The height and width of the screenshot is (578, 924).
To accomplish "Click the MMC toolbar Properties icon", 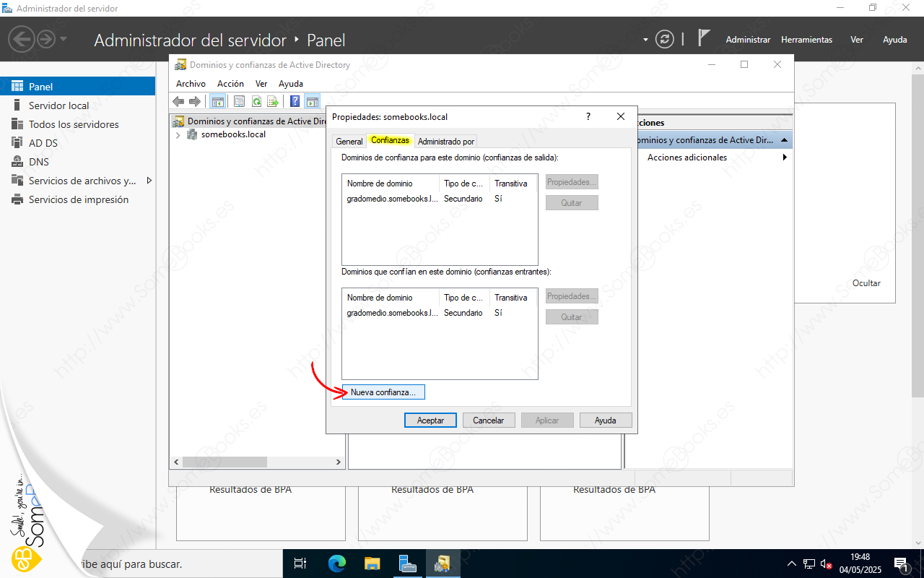I will (x=239, y=102).
